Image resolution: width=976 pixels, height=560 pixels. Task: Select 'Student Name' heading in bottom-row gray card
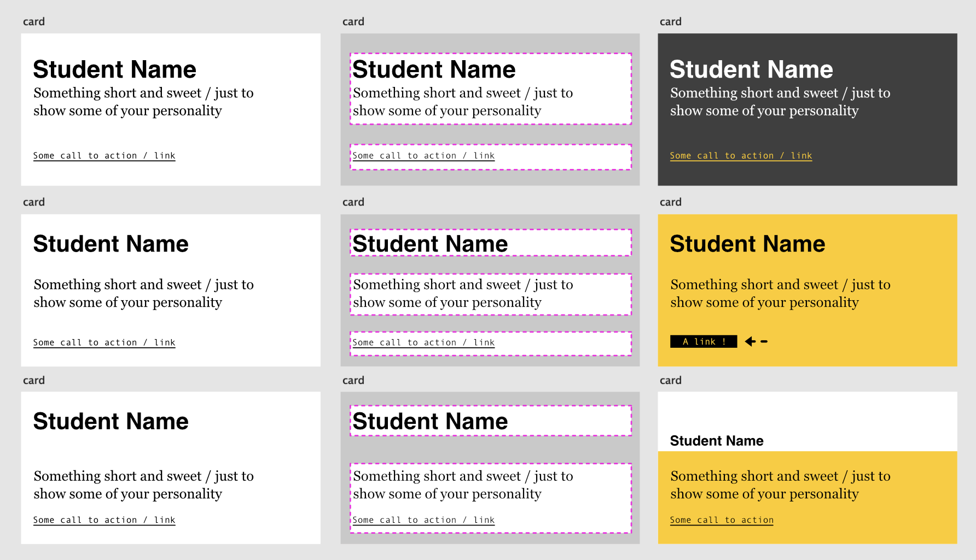click(x=430, y=422)
